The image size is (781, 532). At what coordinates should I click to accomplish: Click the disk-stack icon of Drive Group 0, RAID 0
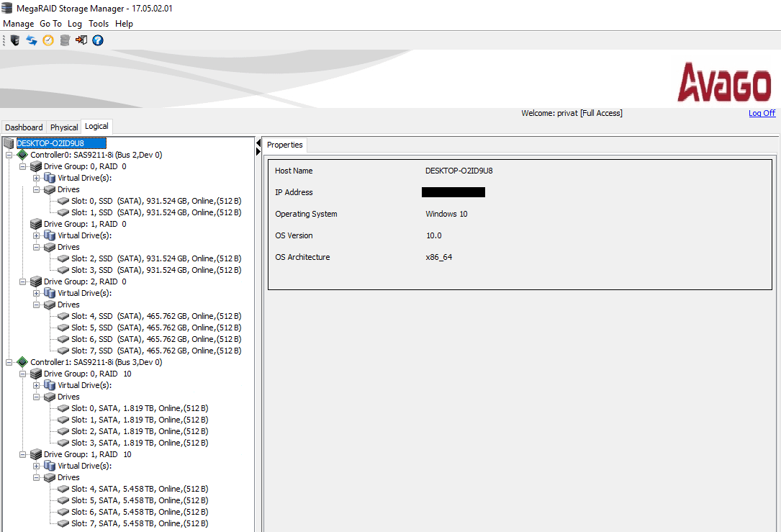[x=36, y=166]
